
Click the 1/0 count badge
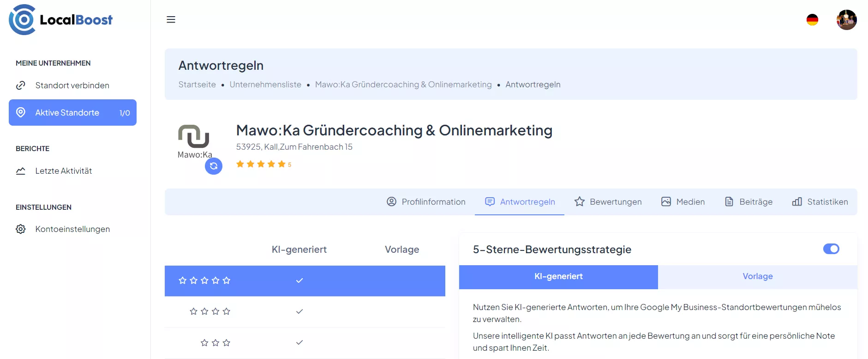125,113
